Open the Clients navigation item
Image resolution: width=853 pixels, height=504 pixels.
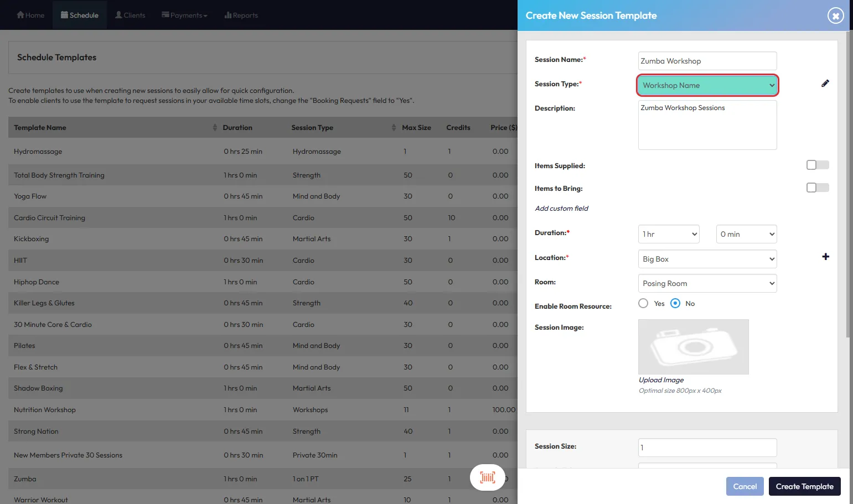pos(130,15)
